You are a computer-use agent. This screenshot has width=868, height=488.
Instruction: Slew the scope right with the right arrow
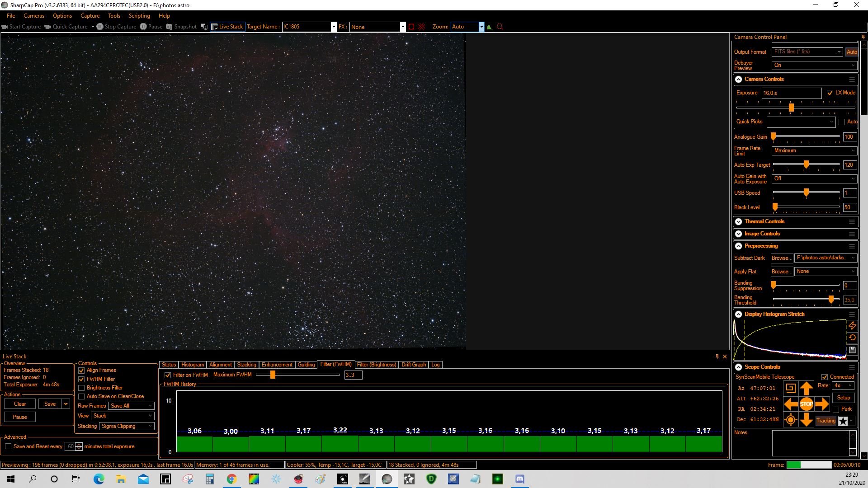(822, 404)
